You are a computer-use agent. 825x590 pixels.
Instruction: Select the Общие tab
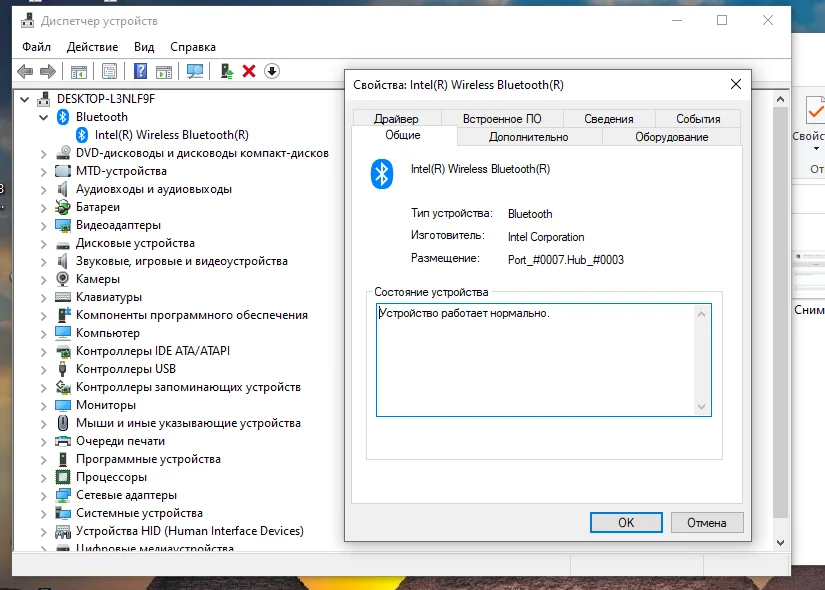point(403,135)
